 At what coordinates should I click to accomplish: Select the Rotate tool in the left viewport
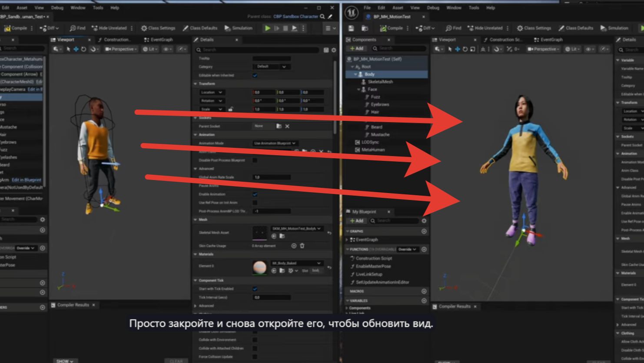click(x=83, y=49)
